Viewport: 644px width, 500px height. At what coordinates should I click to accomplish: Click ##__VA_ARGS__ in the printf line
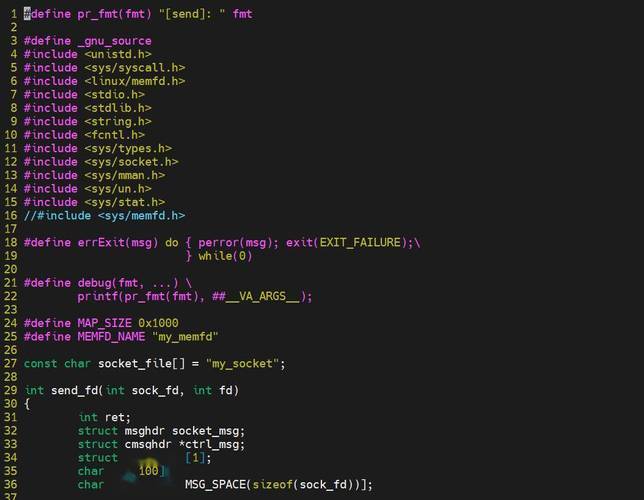click(256, 297)
